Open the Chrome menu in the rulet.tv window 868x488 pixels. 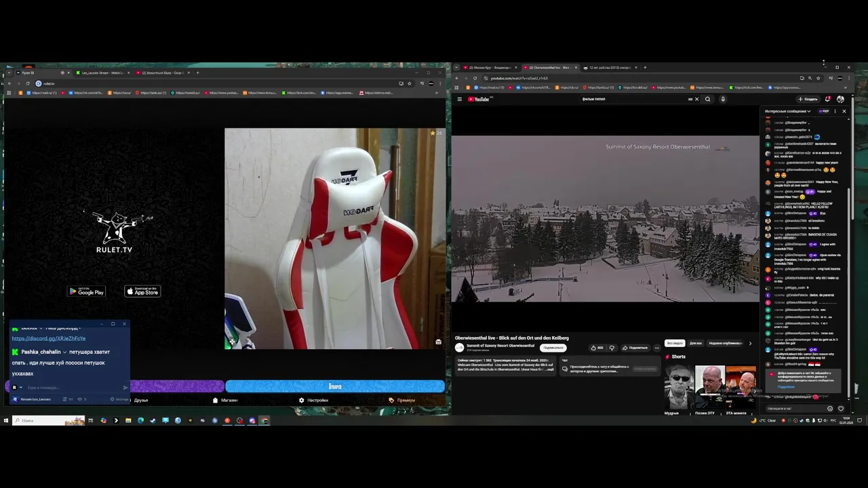(439, 83)
